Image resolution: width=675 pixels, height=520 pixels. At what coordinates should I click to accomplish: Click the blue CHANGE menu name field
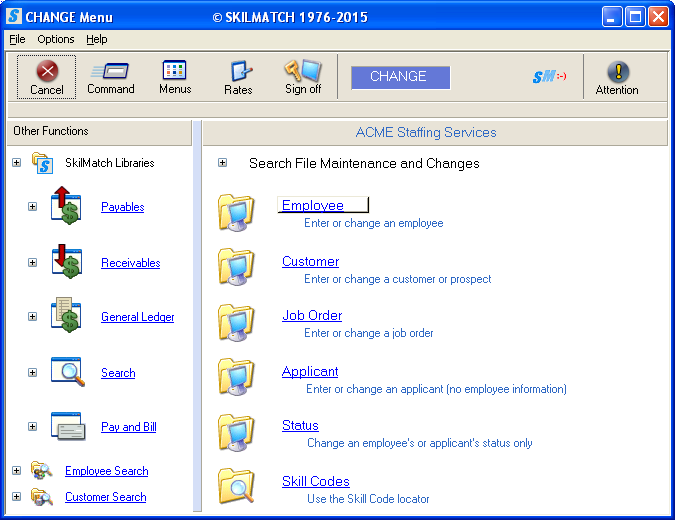click(400, 77)
